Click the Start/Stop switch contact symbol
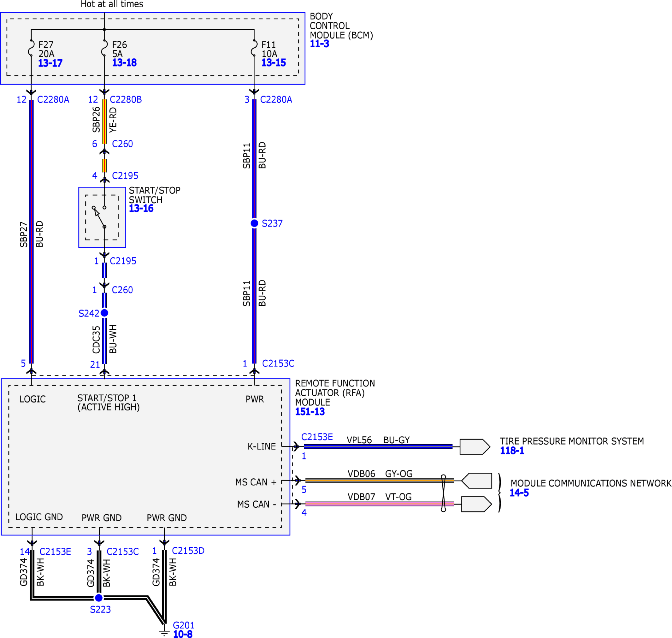Viewport: 672px width, 638px height. coord(99,217)
